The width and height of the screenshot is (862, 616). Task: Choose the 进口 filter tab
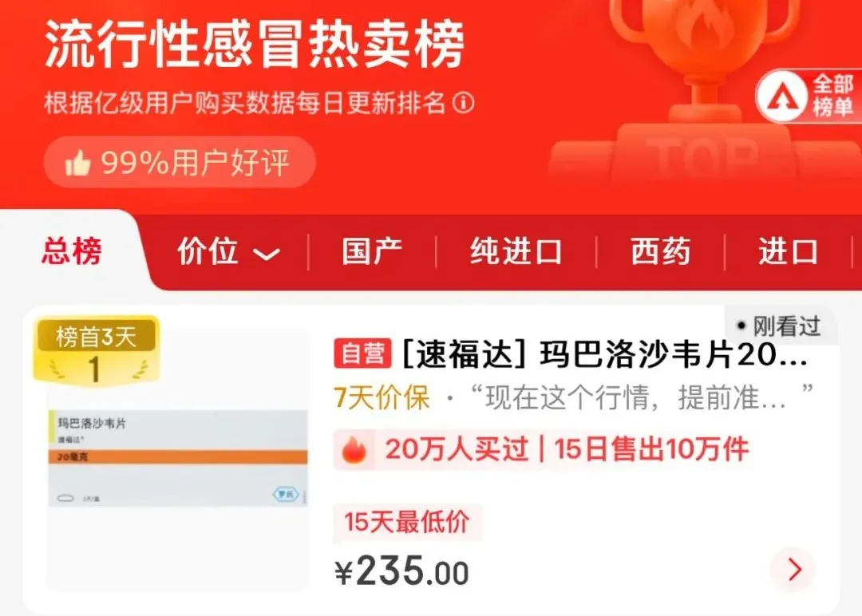coord(788,251)
